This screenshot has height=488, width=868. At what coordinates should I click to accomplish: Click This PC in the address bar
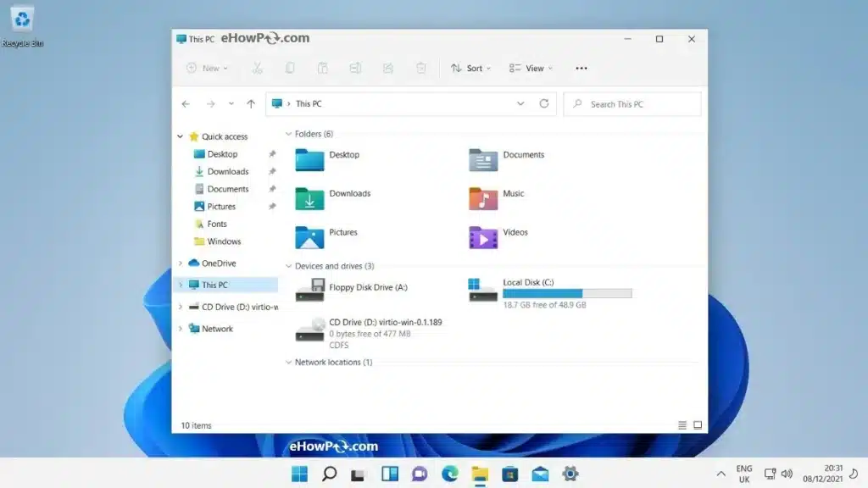[309, 103]
